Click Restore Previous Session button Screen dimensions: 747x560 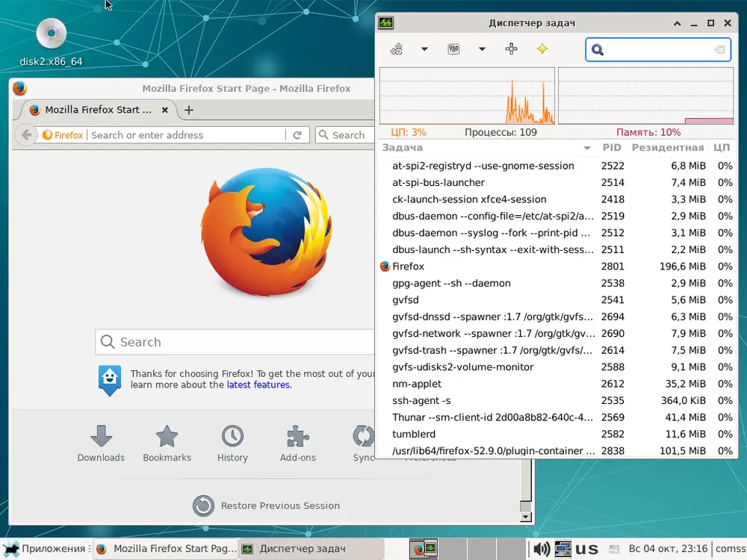pos(267,505)
